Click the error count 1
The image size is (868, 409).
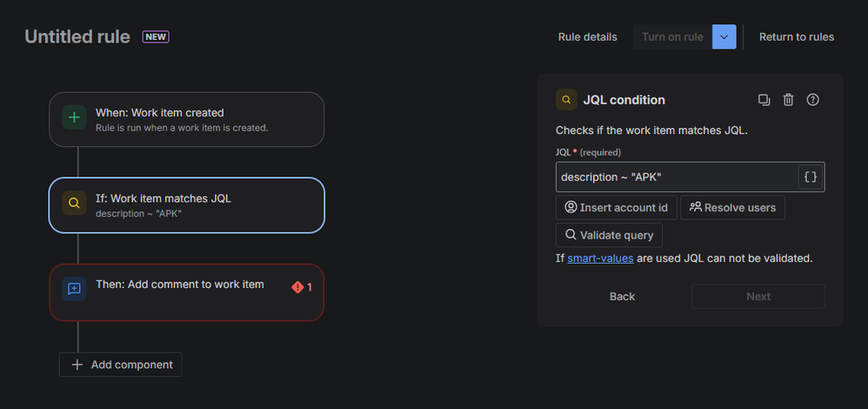pyautogui.click(x=310, y=287)
